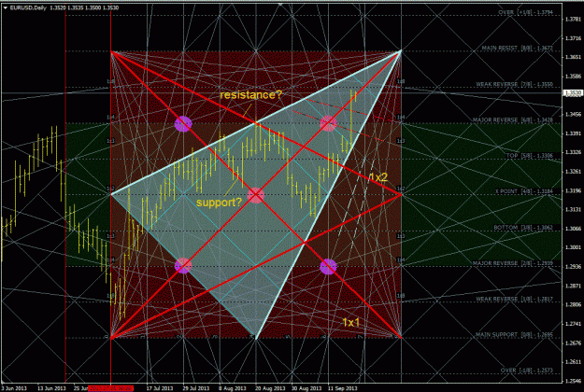Click price scale value 1.3131

(x=573, y=209)
